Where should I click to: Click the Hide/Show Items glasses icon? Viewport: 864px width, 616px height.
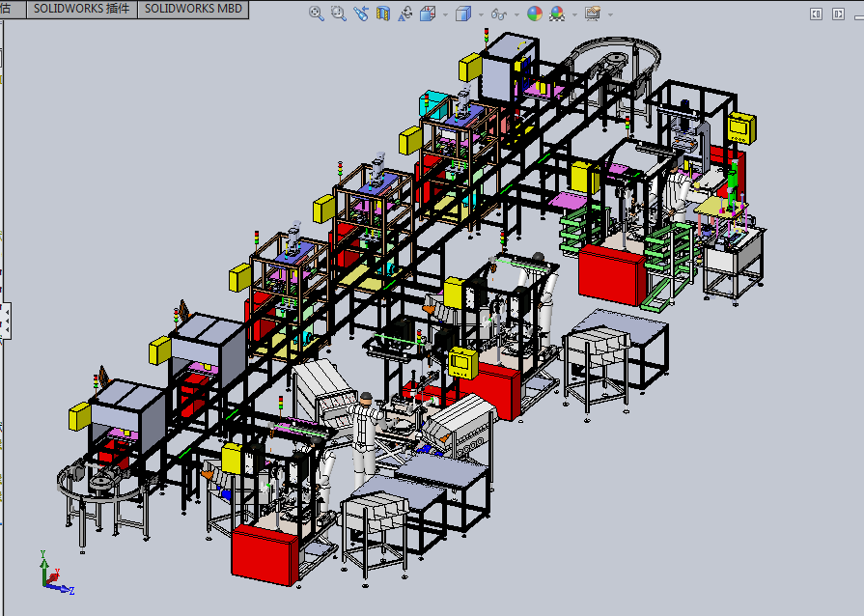[x=499, y=14]
